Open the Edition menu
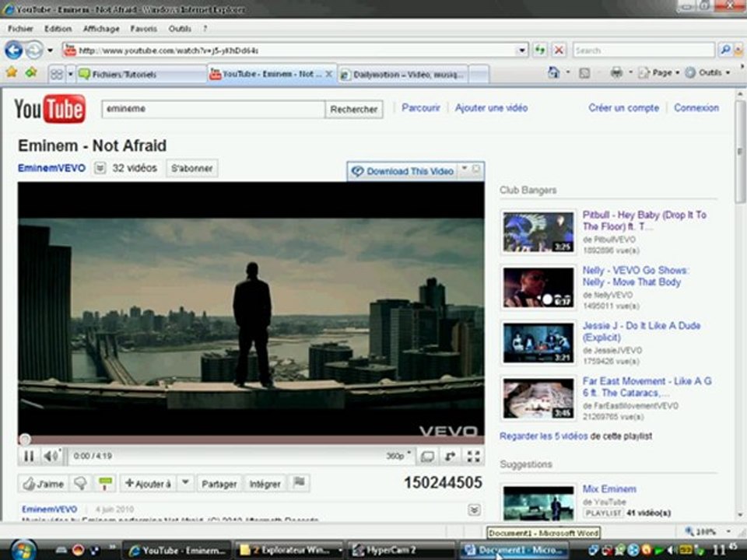This screenshot has width=747, height=560. click(58, 29)
